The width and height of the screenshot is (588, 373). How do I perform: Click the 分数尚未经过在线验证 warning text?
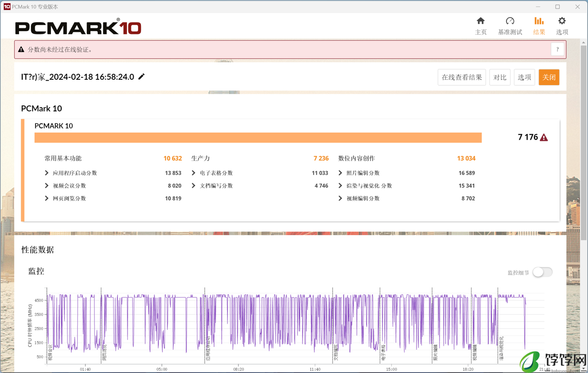tap(60, 49)
